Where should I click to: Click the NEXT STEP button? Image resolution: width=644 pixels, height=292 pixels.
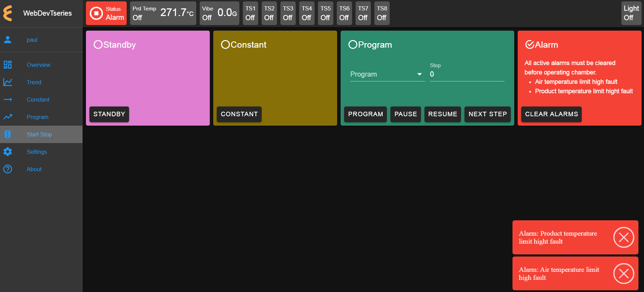[x=487, y=114]
